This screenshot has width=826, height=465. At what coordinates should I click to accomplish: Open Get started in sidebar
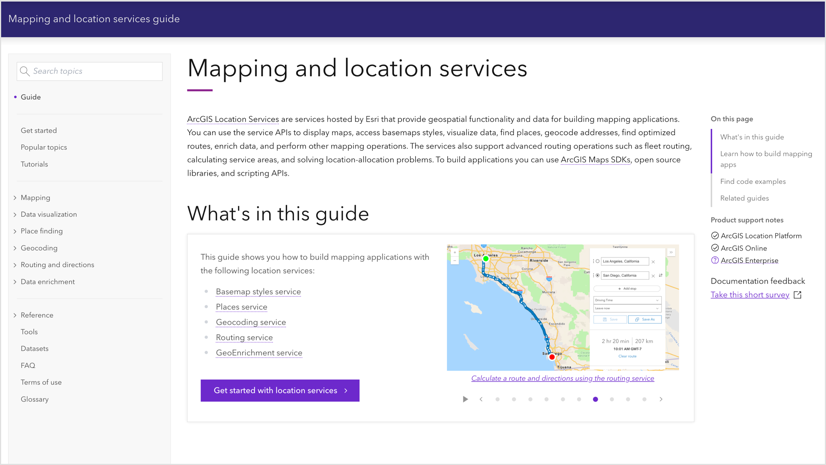pyautogui.click(x=38, y=130)
